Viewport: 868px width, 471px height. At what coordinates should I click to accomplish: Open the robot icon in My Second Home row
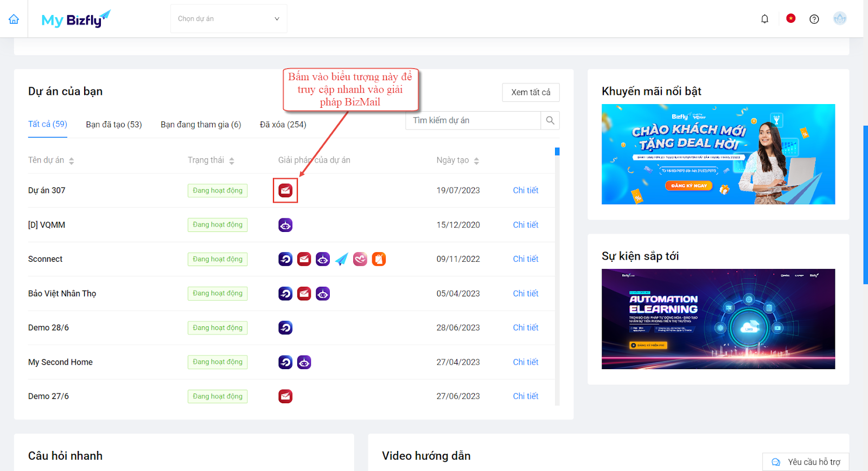pos(304,362)
